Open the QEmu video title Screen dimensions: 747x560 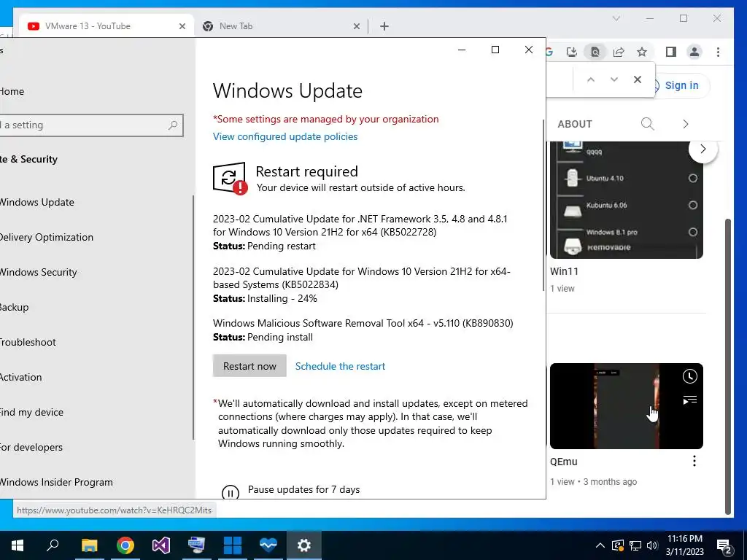(x=564, y=462)
